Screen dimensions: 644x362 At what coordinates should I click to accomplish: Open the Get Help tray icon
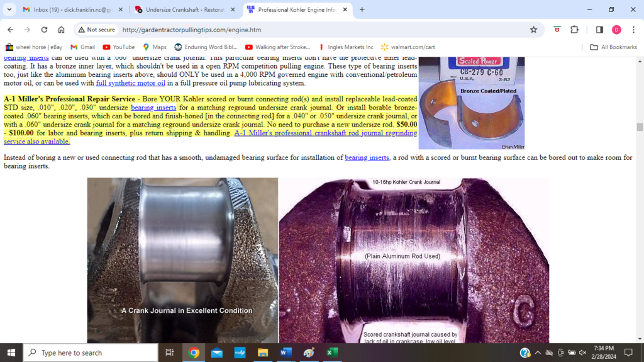tap(525, 353)
